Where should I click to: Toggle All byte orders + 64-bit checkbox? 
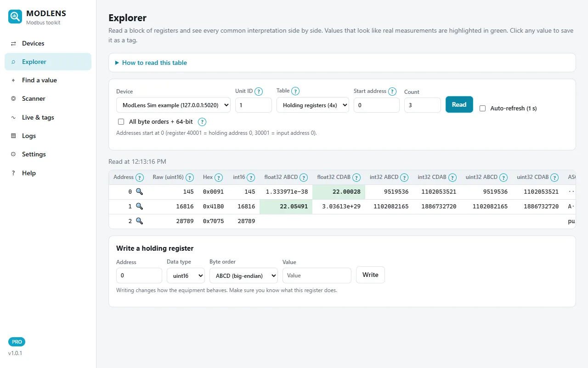pos(121,122)
